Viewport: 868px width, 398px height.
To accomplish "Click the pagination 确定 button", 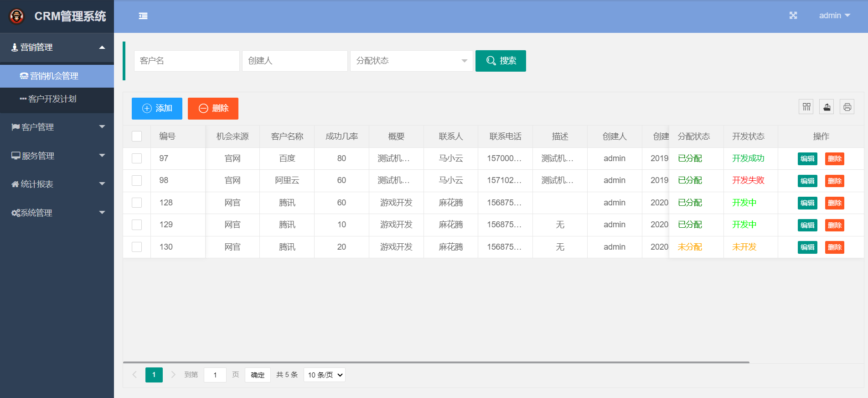I will click(x=258, y=375).
